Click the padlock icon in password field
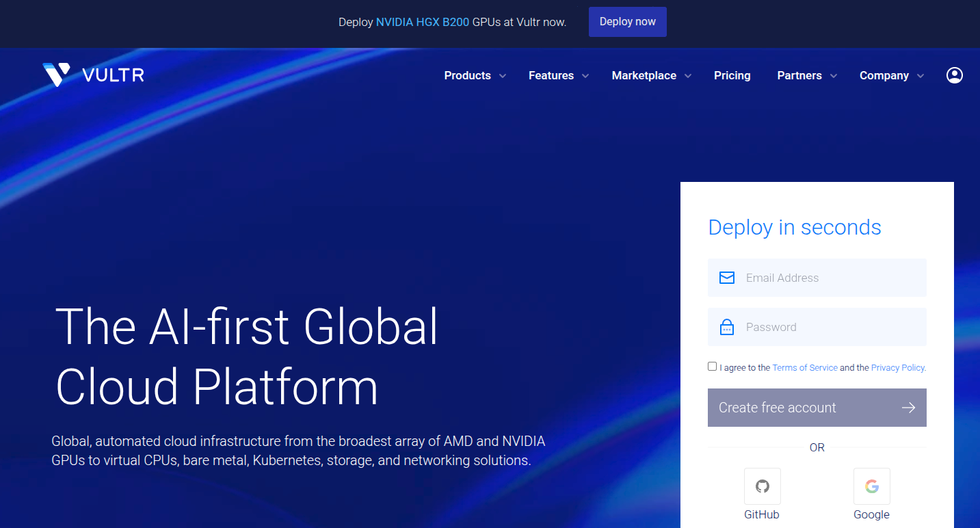The image size is (980, 528). (727, 328)
